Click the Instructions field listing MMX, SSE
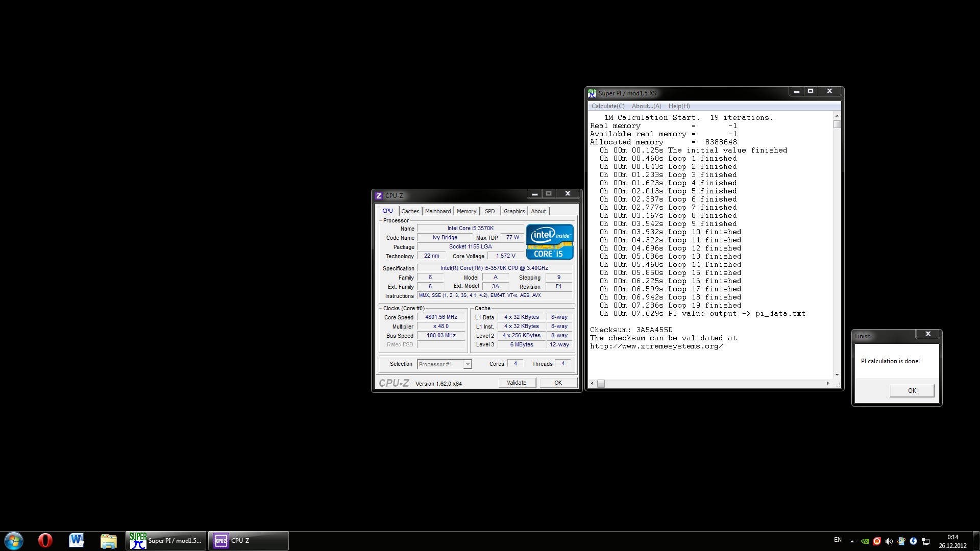This screenshot has width=980, height=551. click(x=495, y=296)
